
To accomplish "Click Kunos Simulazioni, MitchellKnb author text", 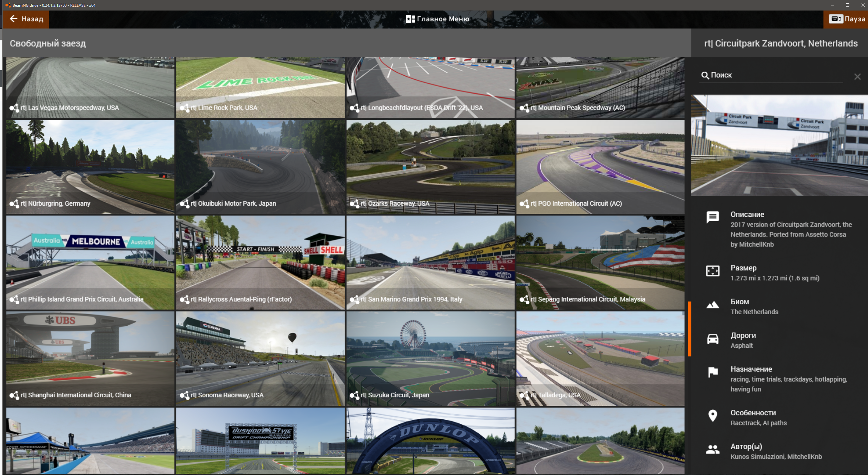I will [776, 457].
